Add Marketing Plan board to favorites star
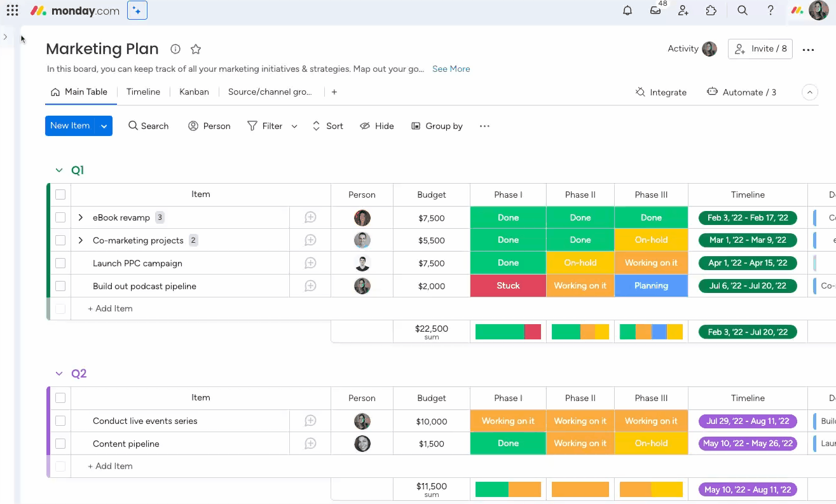The width and height of the screenshot is (836, 504). point(196,49)
